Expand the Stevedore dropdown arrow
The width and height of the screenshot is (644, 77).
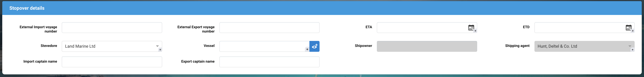(x=157, y=46)
